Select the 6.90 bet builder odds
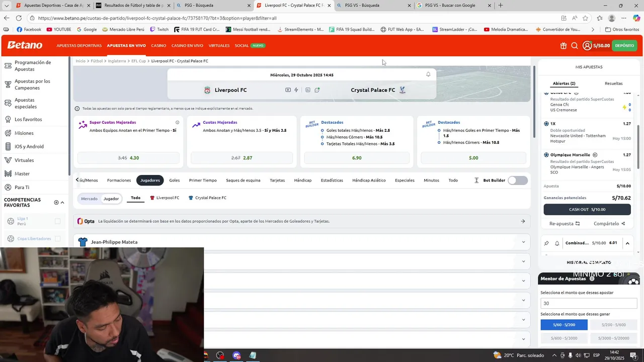 pos(357,158)
